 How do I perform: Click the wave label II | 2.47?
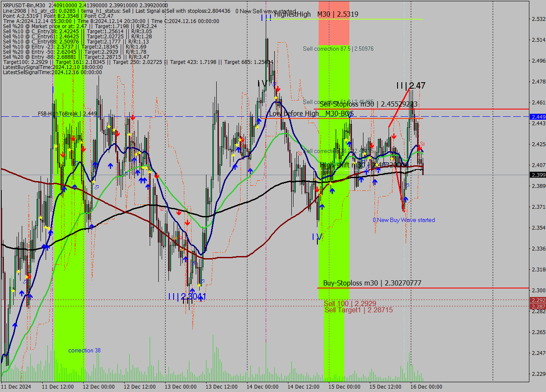tap(411, 86)
